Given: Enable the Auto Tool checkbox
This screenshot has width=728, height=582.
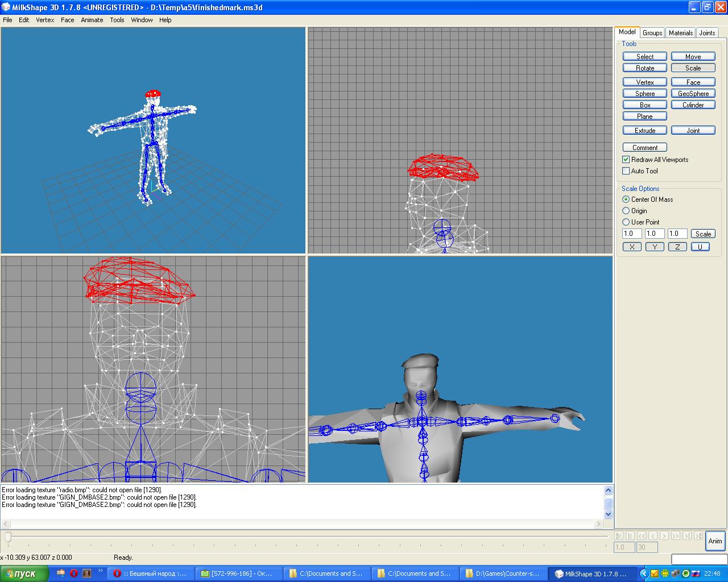Looking at the screenshot, I should (626, 171).
